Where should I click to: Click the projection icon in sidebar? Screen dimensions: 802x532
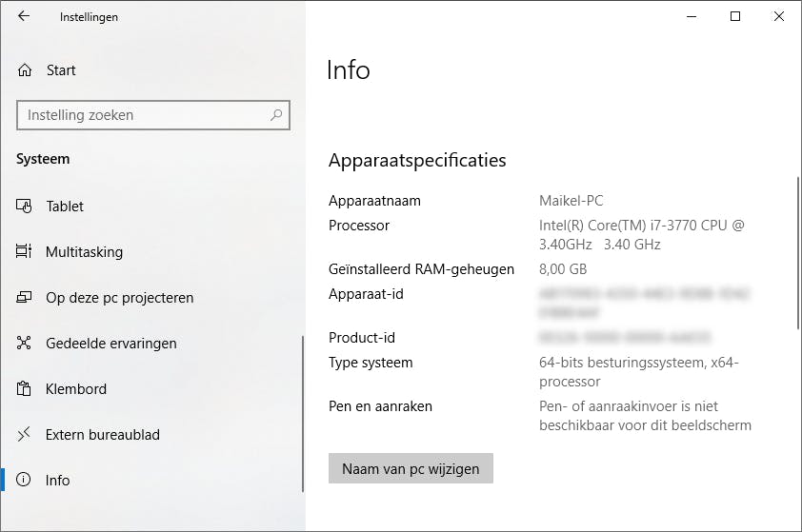point(25,298)
